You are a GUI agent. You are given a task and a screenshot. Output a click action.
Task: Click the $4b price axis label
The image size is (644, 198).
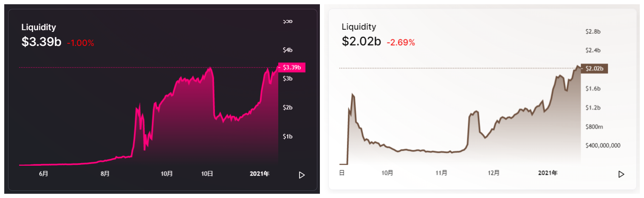[288, 50]
